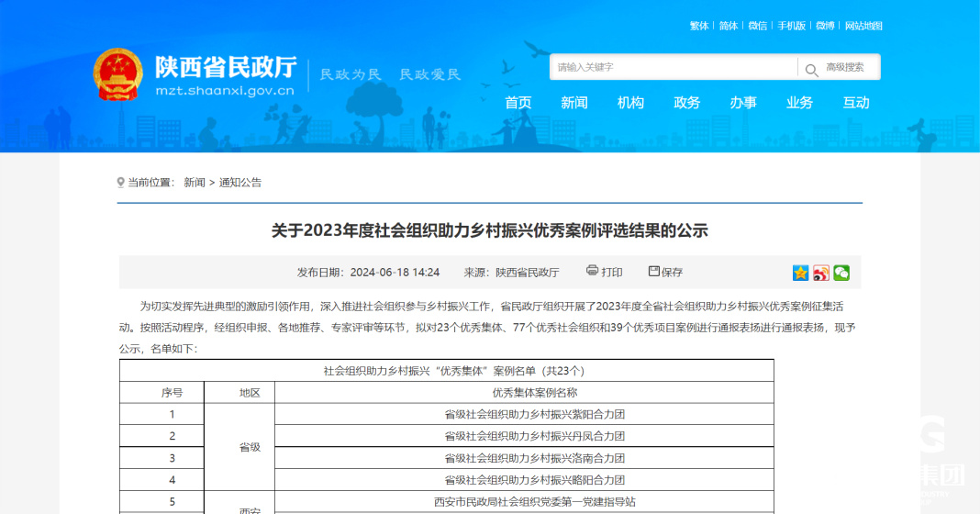980x514 pixels.
Task: Click the magnifying glass search icon
Action: coord(811,69)
